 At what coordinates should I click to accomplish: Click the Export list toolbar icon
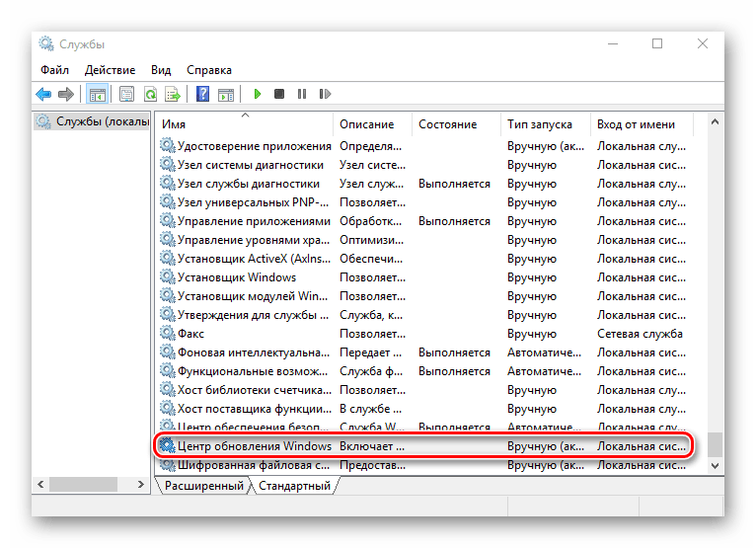coord(172,94)
